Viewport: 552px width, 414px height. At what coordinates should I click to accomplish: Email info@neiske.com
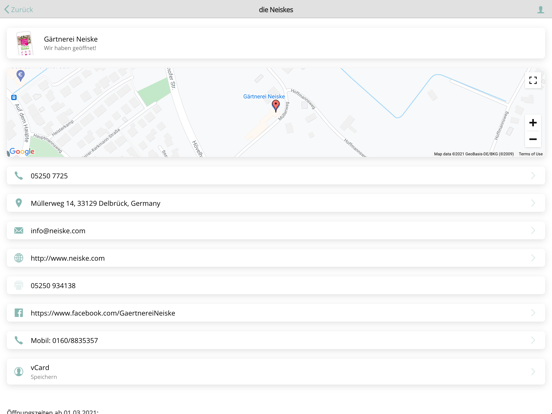[x=276, y=231]
